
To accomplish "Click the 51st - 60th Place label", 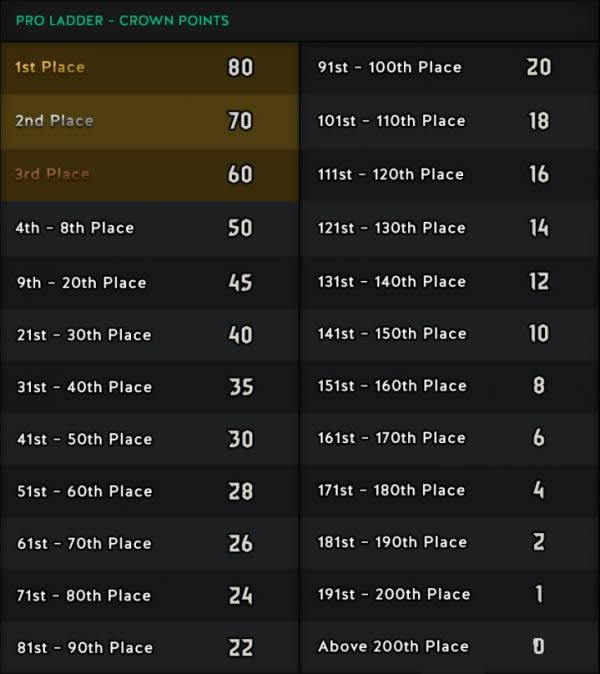I will (x=85, y=491).
